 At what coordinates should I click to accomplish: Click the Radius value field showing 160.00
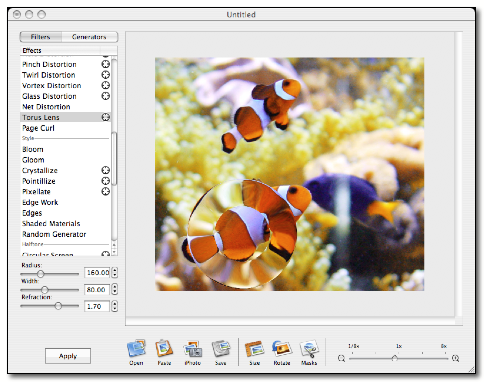pos(97,273)
